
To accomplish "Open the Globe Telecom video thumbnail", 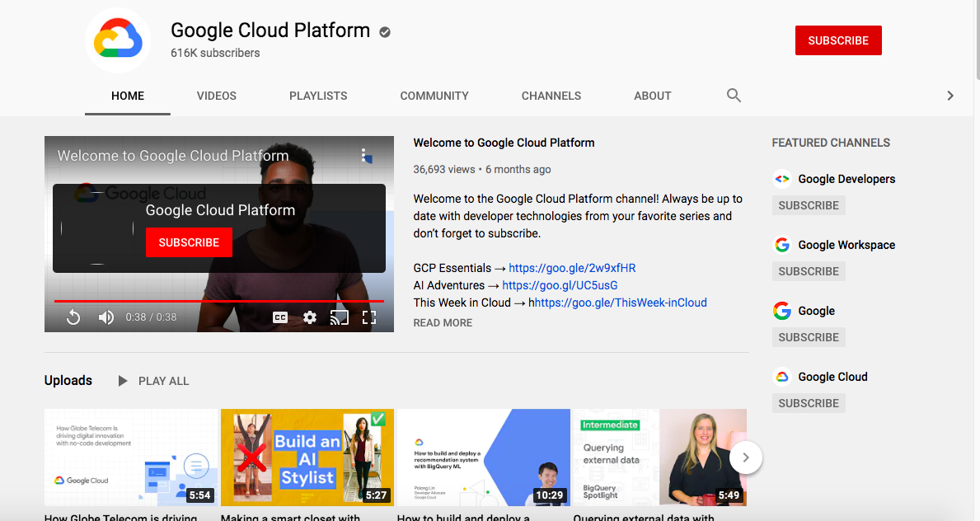I will [x=130, y=458].
